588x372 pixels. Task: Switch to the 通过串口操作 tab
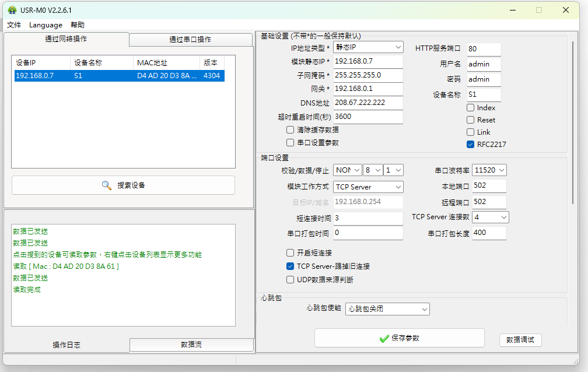[190, 40]
